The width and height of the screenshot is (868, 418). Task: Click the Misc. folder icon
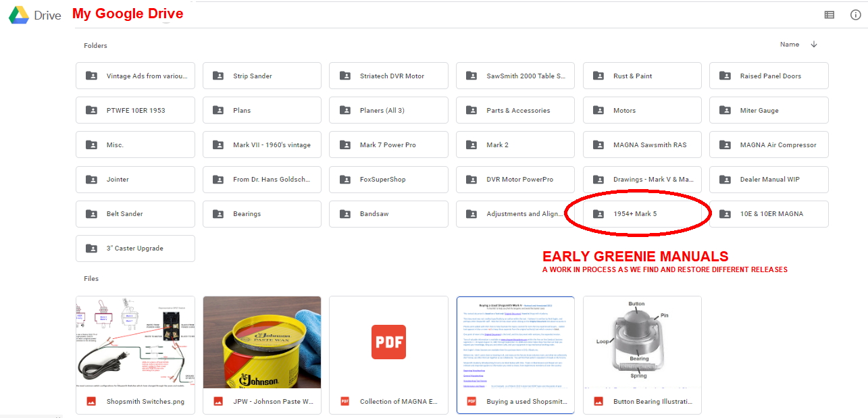pyautogui.click(x=91, y=145)
